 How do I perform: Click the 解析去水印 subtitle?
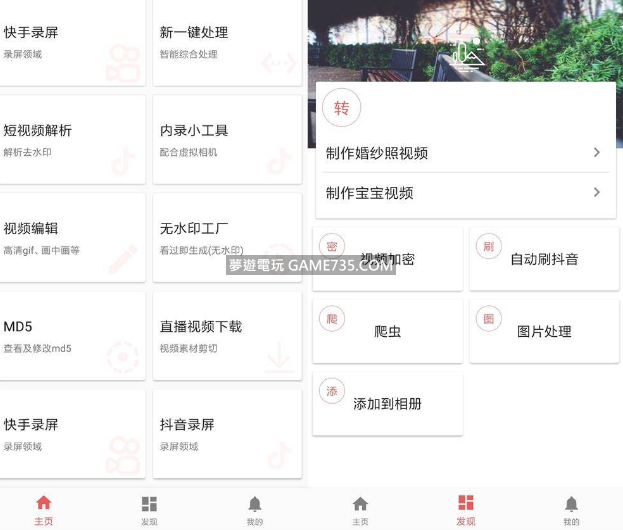(x=27, y=152)
